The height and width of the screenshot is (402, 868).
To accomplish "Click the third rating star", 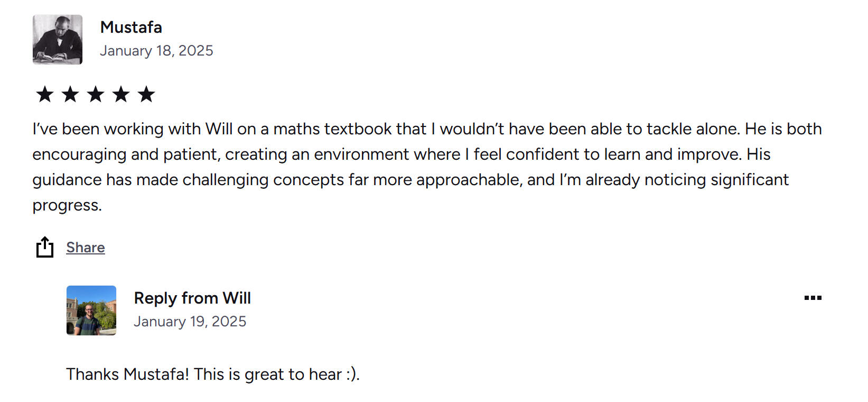I will click(96, 95).
